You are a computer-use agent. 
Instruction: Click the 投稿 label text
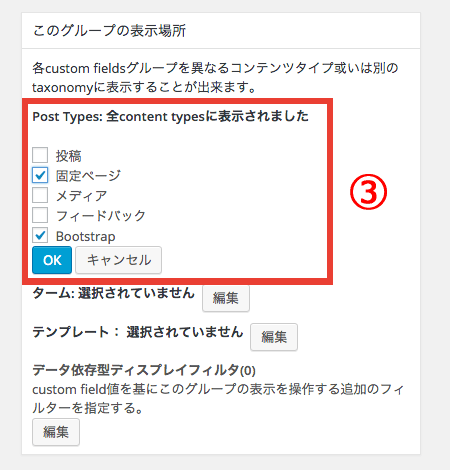click(x=69, y=156)
